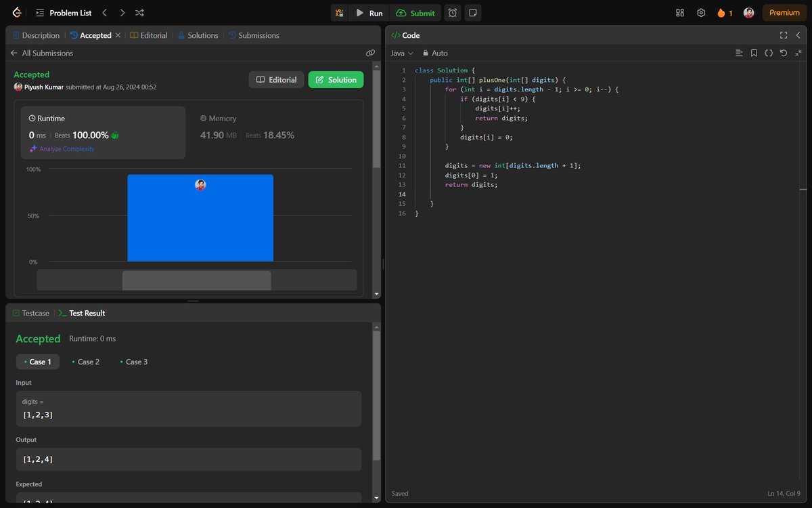812x508 pixels.
Task: Click the Saved status text
Action: [400, 493]
